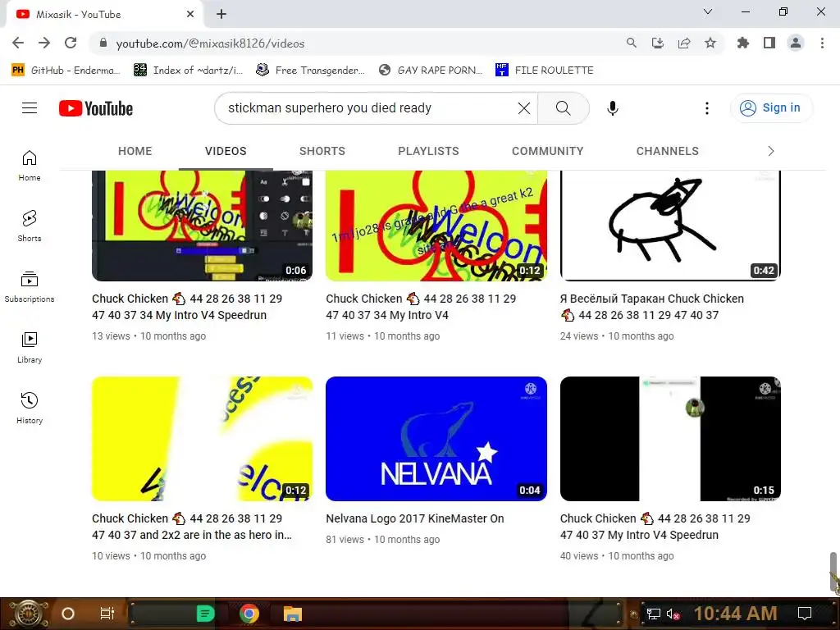The width and height of the screenshot is (840, 630).
Task: Open Nelvana Logo 2017 KineMaster On title
Action: [x=414, y=518]
